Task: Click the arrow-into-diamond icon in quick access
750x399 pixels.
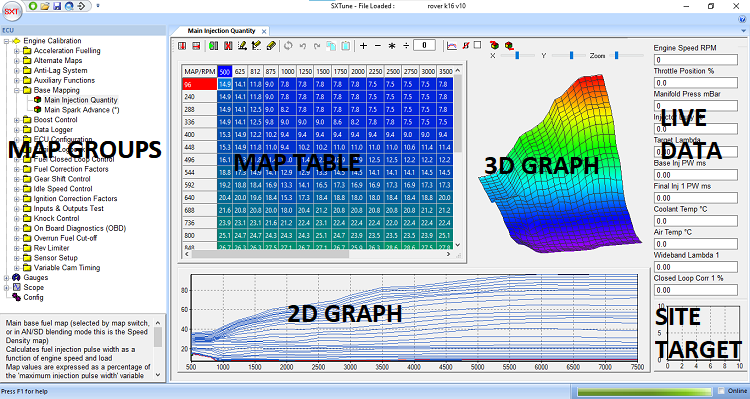Action: click(x=82, y=6)
